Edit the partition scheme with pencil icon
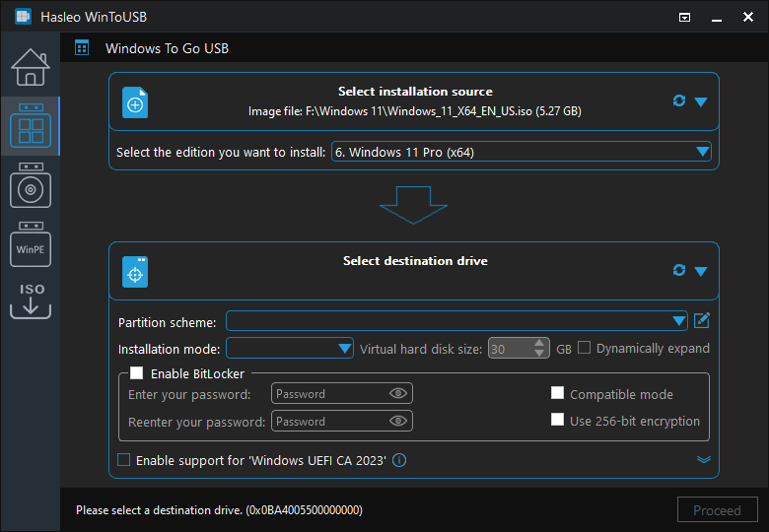Screen dimensions: 769x532 (x=702, y=321)
